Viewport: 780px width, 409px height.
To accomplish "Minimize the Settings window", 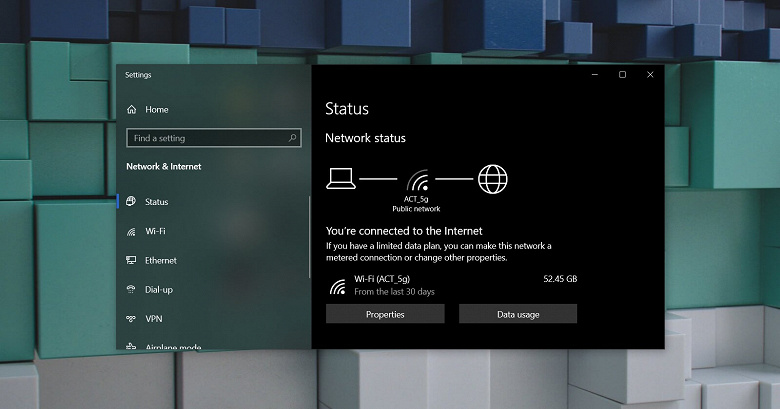I will pyautogui.click(x=595, y=75).
